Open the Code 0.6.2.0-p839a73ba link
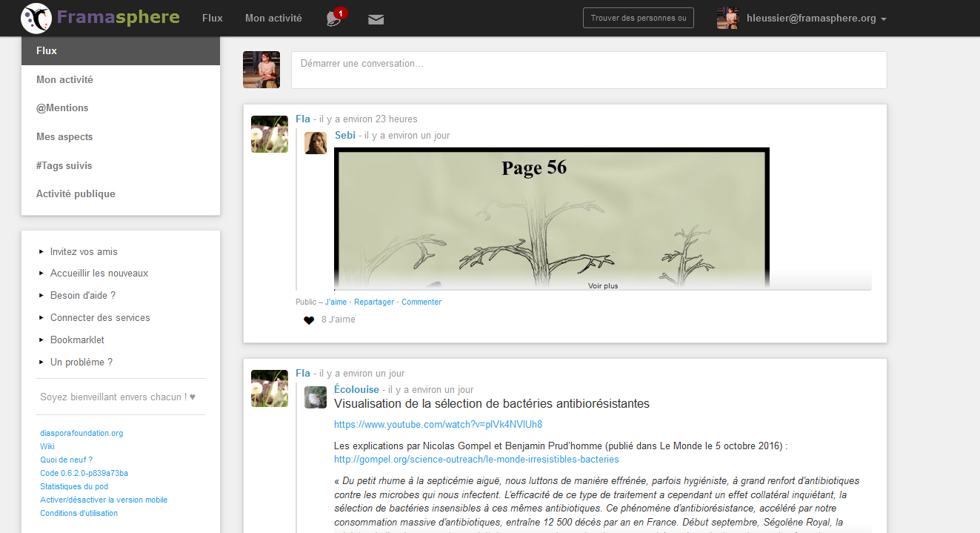This screenshot has width=980, height=533. coord(84,474)
